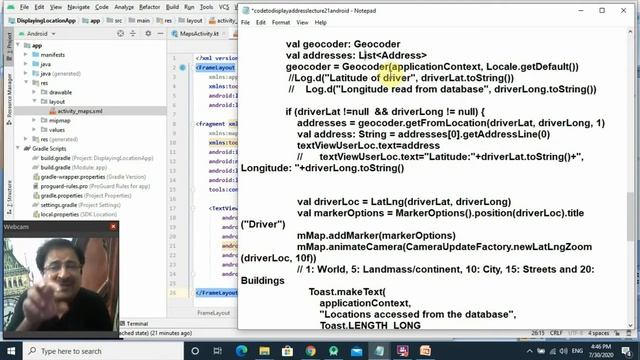Click the gutter icon on line 2

pyautogui.click(x=183, y=68)
